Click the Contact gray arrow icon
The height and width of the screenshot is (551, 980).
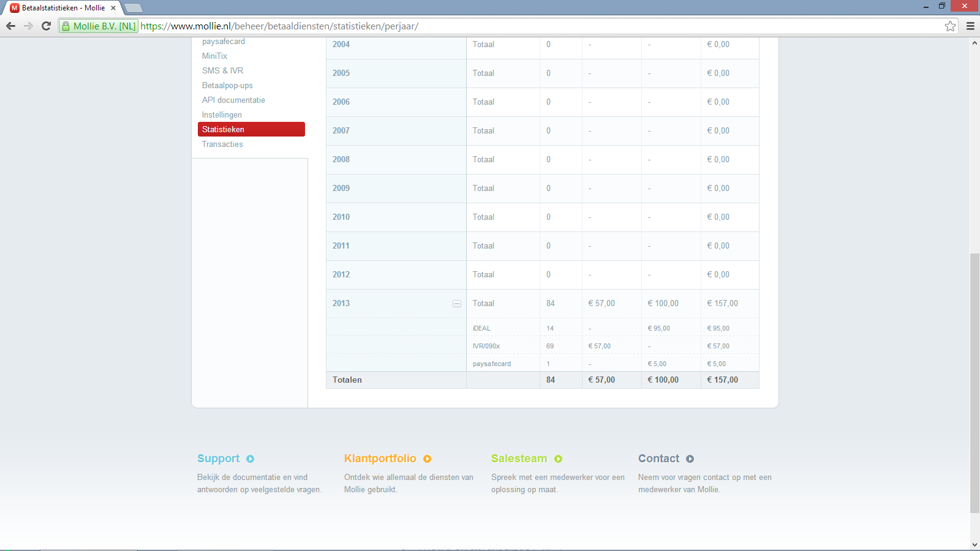tap(690, 459)
